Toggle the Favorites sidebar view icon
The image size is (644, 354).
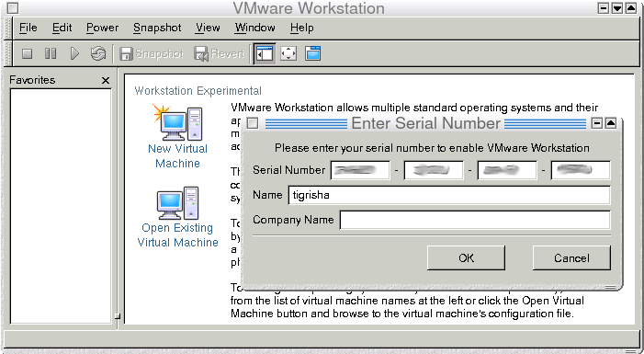(x=265, y=53)
